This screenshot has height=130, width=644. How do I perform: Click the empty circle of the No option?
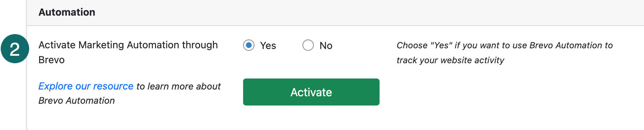[308, 45]
